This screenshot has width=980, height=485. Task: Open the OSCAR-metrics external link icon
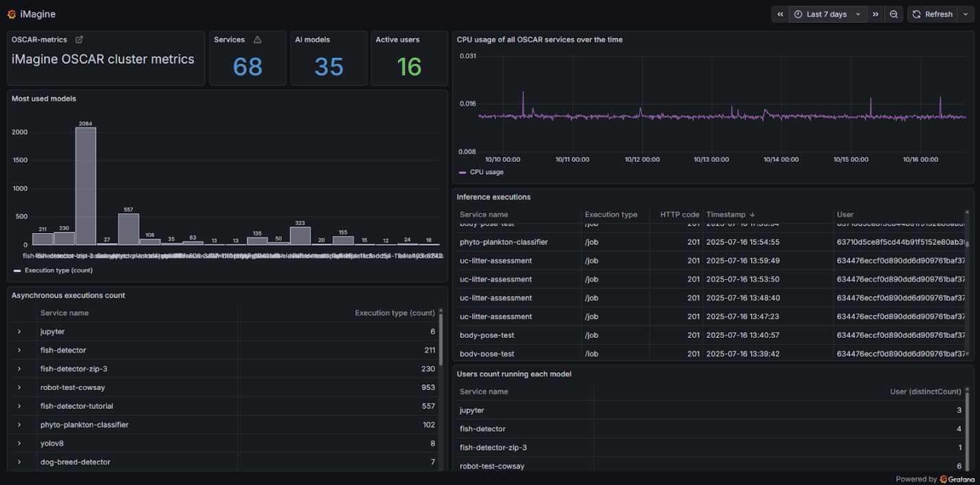(79, 40)
